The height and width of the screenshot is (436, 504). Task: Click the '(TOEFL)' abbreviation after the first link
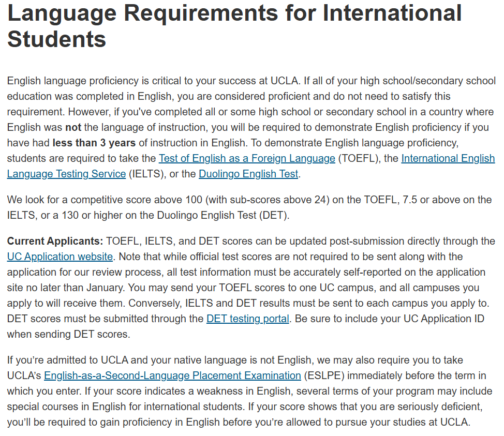pos(358,158)
